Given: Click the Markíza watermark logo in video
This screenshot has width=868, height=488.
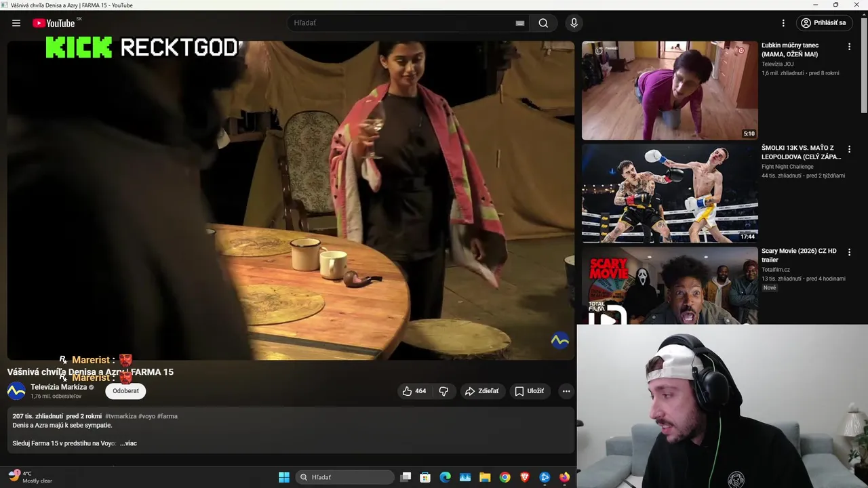Looking at the screenshot, I should tap(560, 340).
